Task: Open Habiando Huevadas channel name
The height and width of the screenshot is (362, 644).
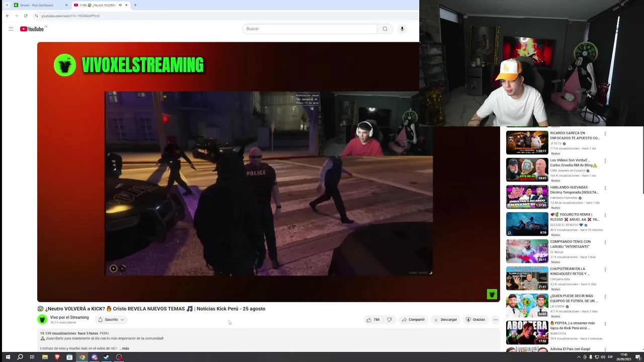Action: (563, 198)
